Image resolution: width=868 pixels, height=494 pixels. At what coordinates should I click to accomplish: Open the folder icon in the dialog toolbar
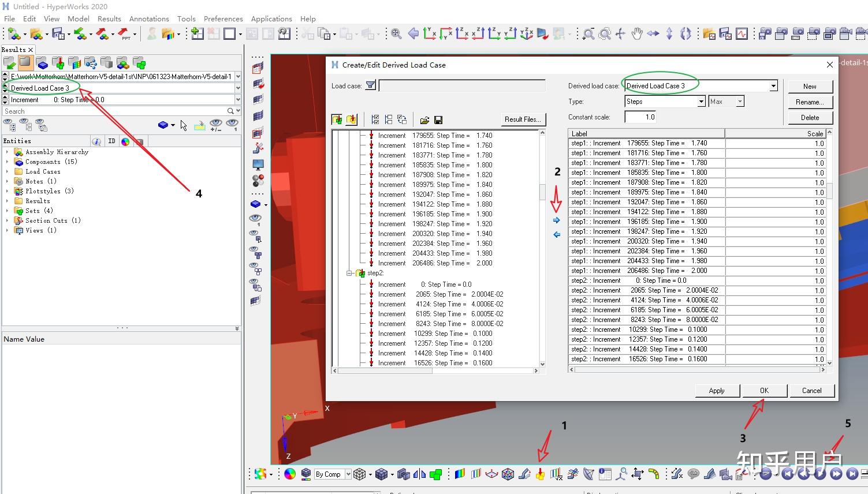(x=424, y=120)
